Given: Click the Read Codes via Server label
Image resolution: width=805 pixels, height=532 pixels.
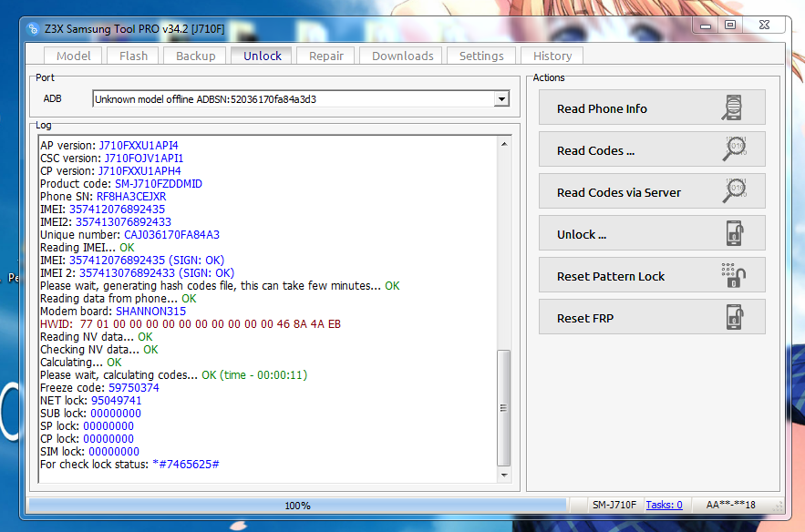Looking at the screenshot, I should [x=619, y=193].
